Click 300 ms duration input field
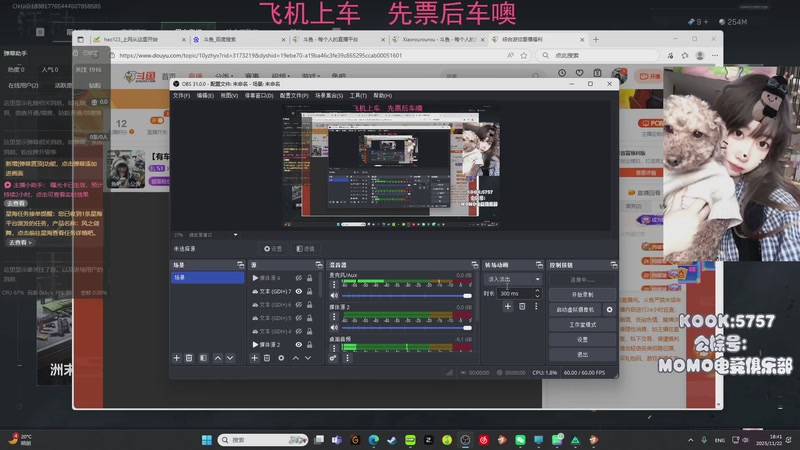This screenshot has width=800, height=450. [515, 293]
